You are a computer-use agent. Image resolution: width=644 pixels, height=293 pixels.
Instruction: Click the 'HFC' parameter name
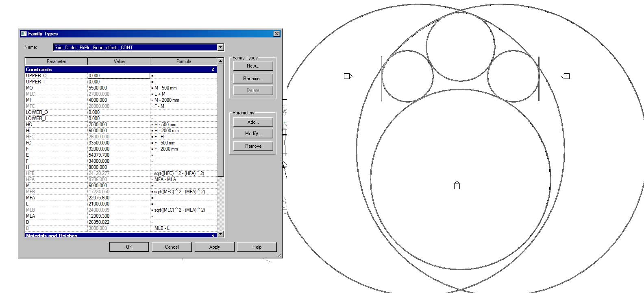[30, 137]
